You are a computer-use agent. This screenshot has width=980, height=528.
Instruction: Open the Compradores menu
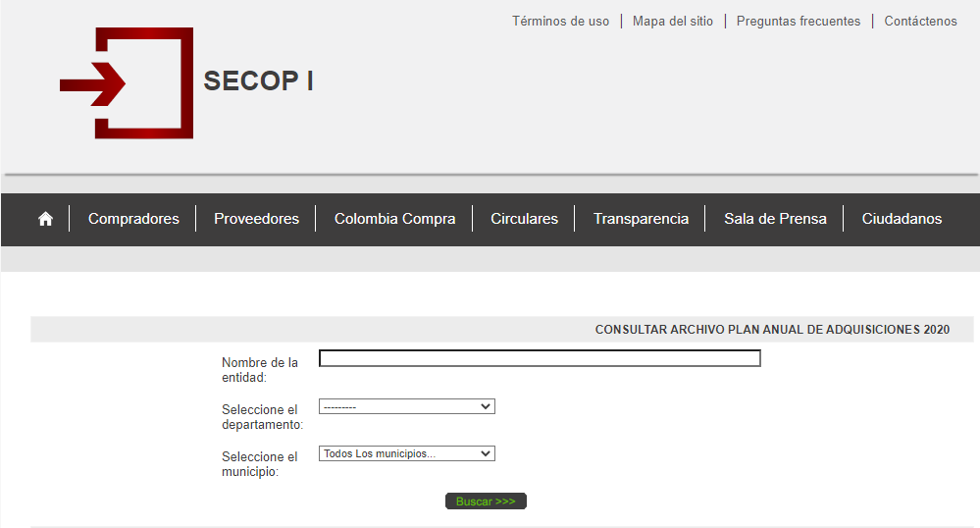(133, 219)
